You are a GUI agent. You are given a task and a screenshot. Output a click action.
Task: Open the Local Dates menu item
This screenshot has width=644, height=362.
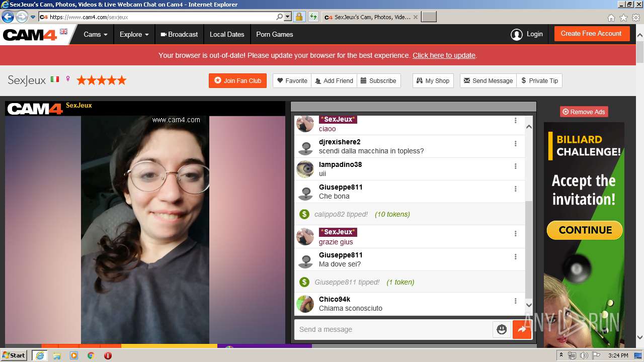(227, 34)
